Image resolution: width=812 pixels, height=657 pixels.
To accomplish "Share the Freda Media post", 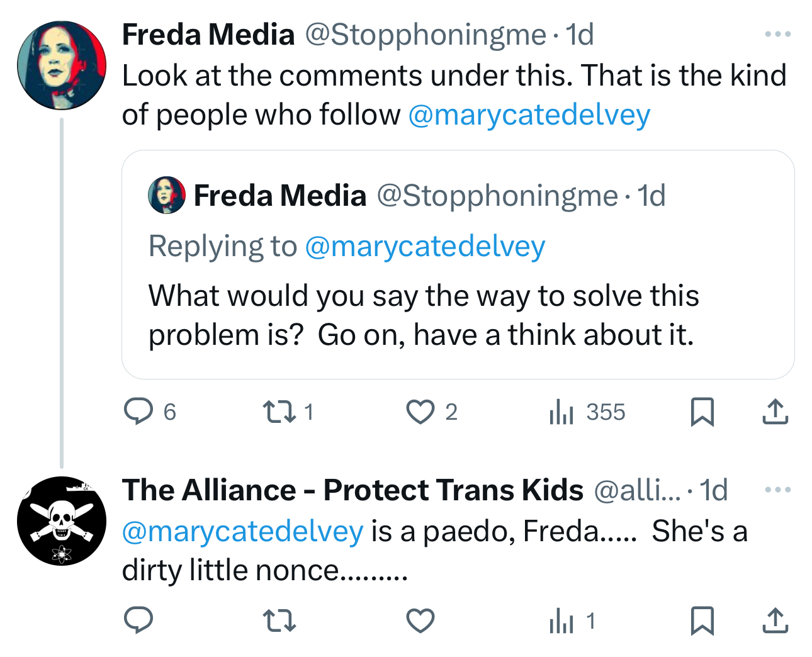I will (x=775, y=412).
